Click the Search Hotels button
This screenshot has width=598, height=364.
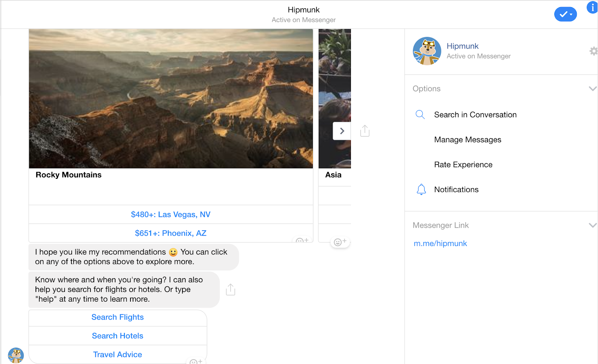pyautogui.click(x=118, y=336)
